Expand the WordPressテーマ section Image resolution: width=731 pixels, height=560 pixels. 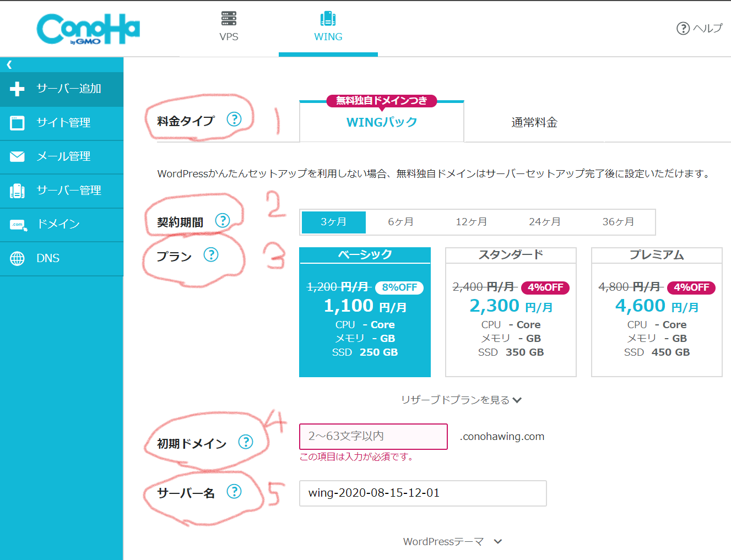452,542
